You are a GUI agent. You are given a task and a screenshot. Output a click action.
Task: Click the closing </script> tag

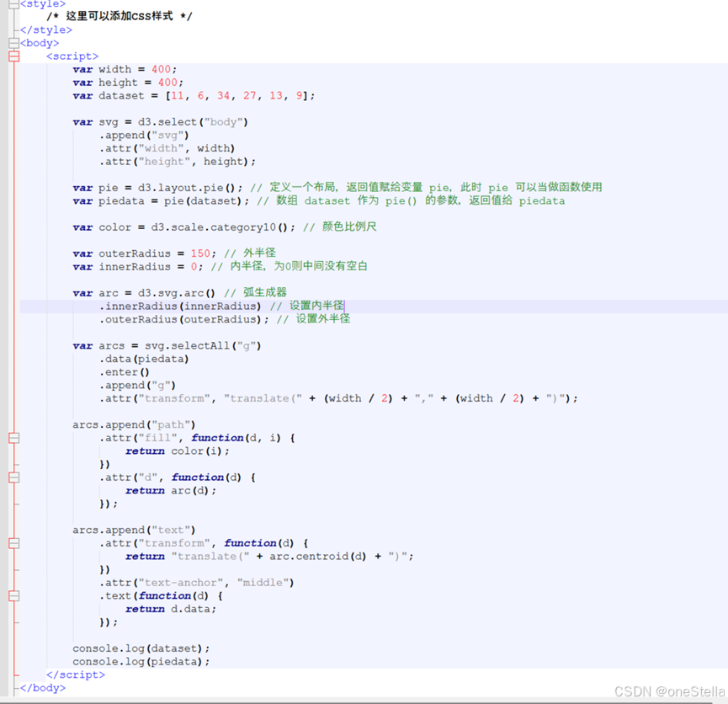click(x=76, y=675)
